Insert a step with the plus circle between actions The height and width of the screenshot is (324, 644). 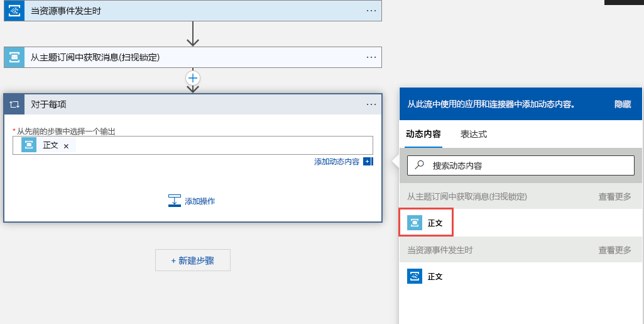click(x=193, y=78)
